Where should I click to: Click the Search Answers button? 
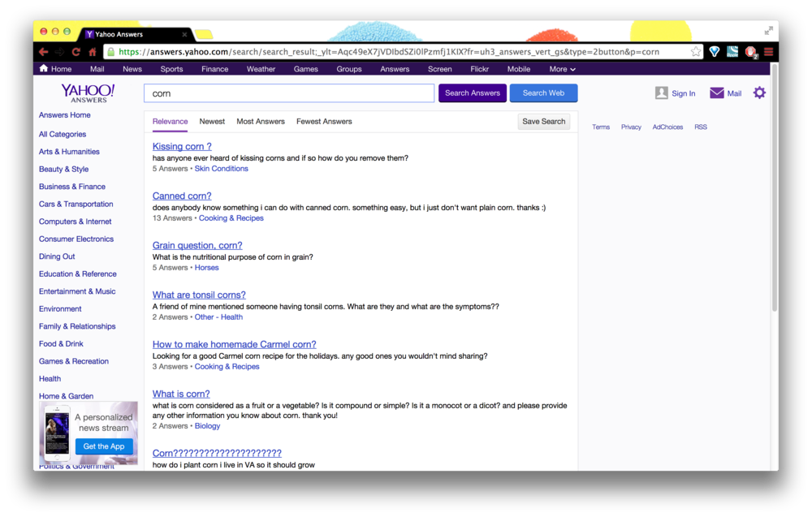point(473,93)
